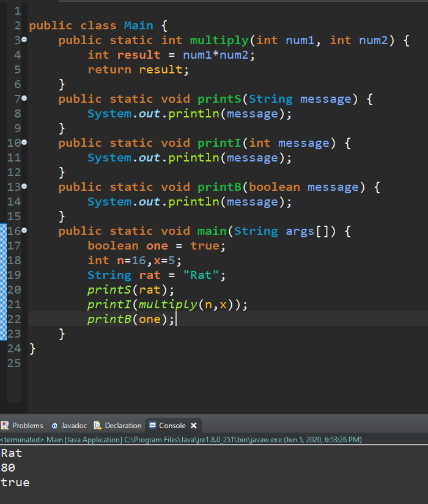Click the Console monitor icon

pyautogui.click(x=152, y=426)
